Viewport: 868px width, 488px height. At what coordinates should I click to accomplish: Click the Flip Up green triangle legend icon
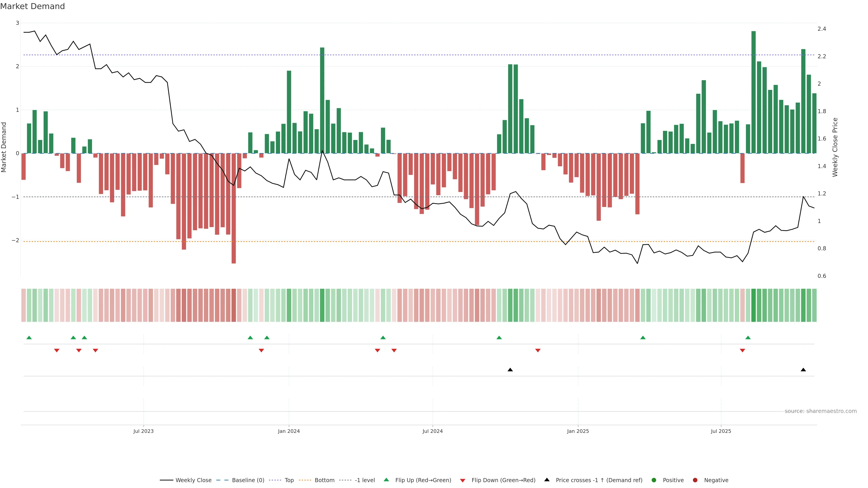tap(387, 480)
